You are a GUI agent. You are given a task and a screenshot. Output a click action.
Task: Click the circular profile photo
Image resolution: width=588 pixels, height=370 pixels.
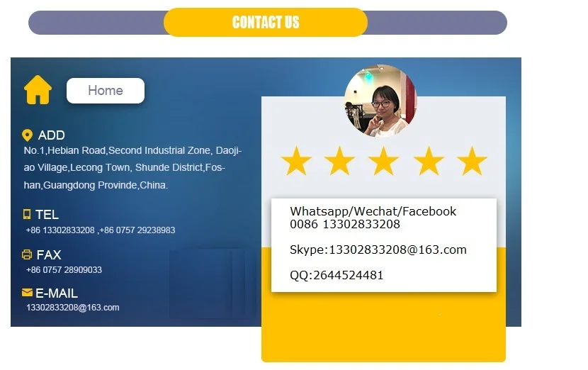point(380,101)
